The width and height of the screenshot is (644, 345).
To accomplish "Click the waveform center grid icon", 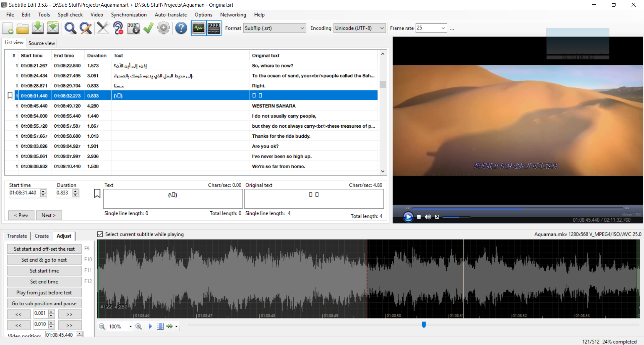I will [160, 326].
